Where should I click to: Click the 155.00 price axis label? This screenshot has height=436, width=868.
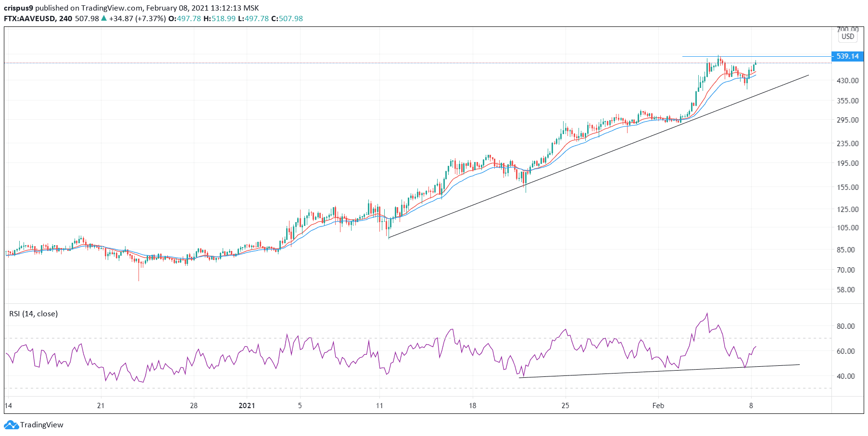848,187
